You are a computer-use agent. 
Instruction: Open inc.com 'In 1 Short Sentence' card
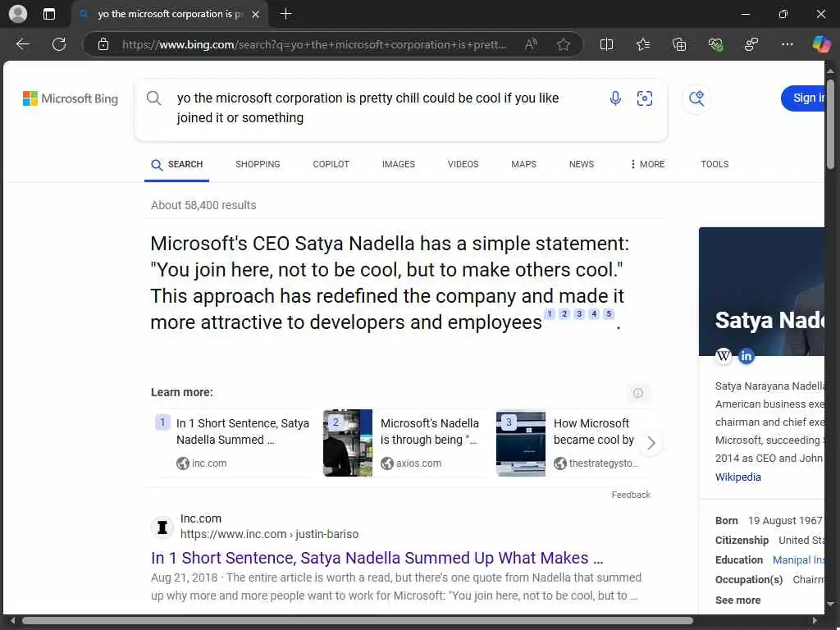pos(232,443)
